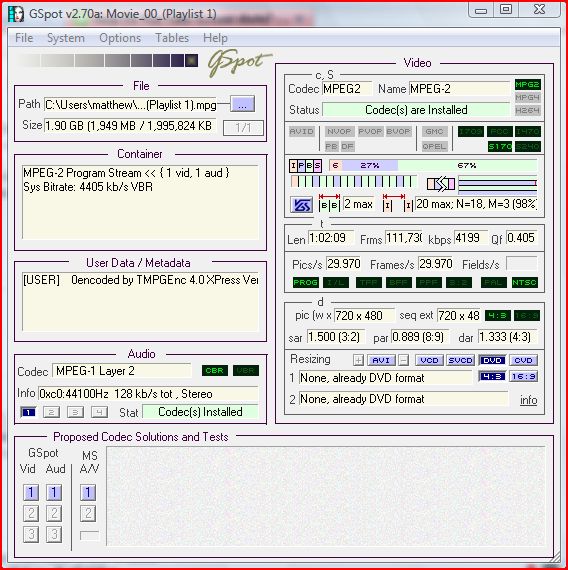Viewport: 568px width, 570px height.
Task: Open the Options menu
Action: click(x=120, y=38)
